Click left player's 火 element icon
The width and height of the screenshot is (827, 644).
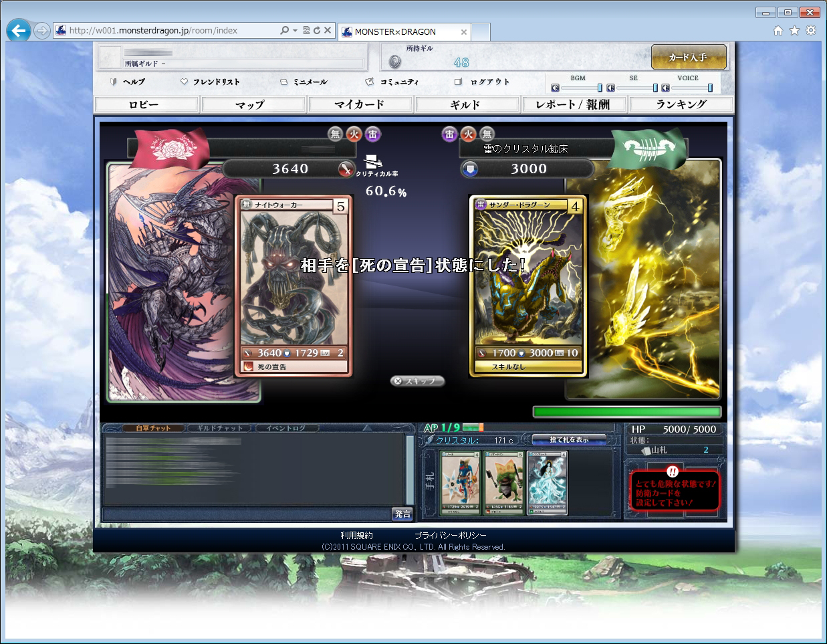tap(354, 134)
